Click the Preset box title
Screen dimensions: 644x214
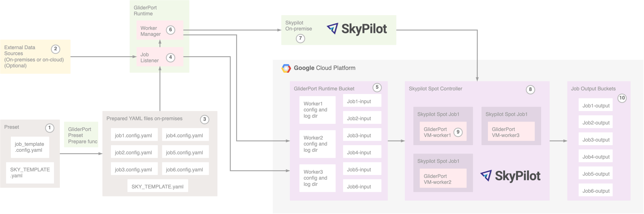pyautogui.click(x=12, y=127)
